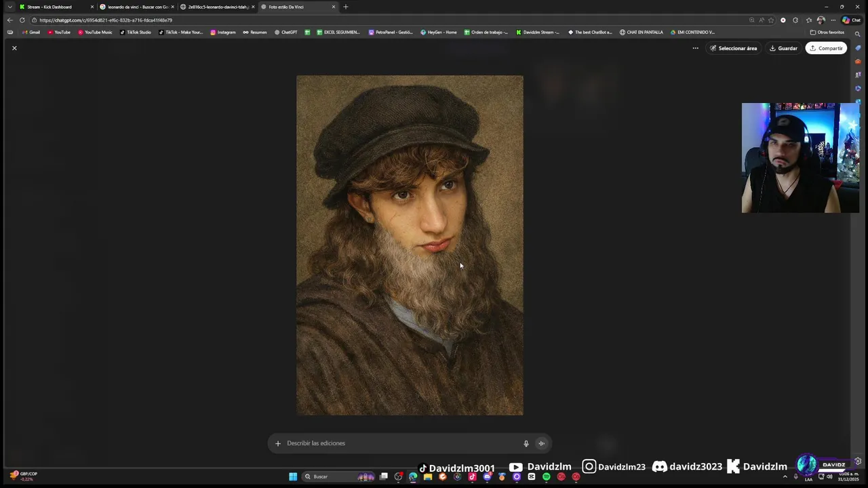Viewport: 868px width, 488px height.
Task: Close the image viewer with the X icon
Action: point(14,48)
